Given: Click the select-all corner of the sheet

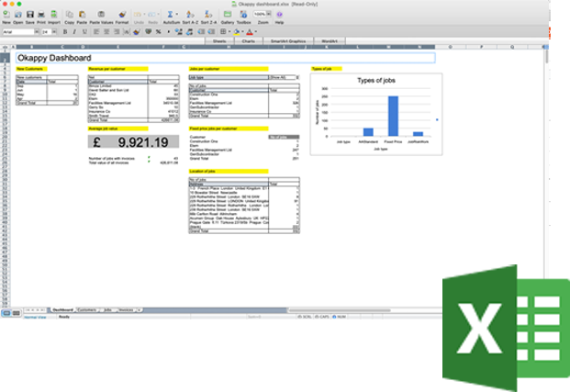Looking at the screenshot, I should click(x=6, y=47).
